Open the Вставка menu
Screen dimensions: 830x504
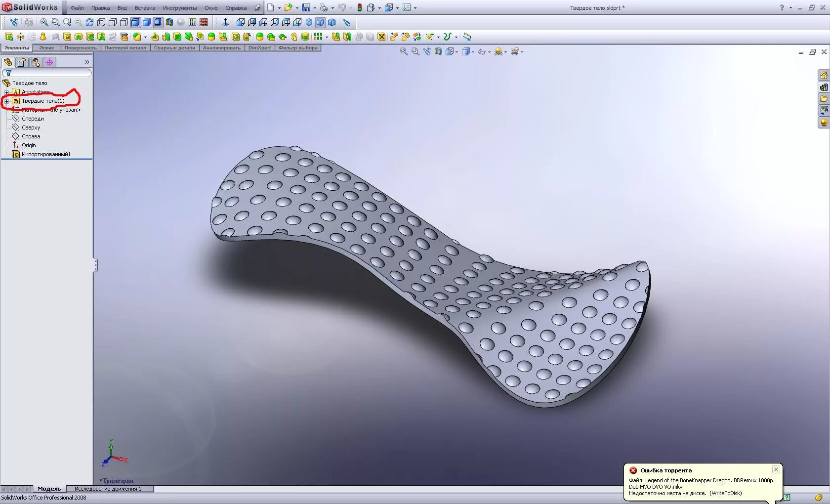point(145,8)
